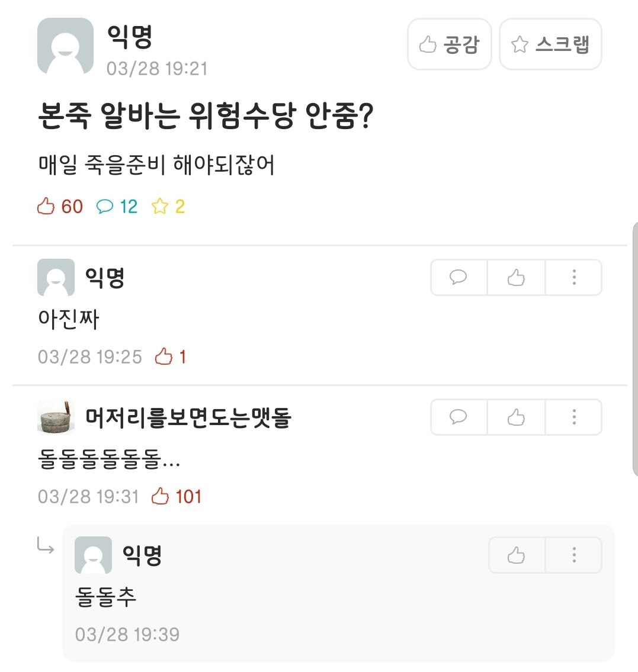Screen dimensions: 638x672
Task: Click the 1 like indicator under 아진짜
Action: 171,356
